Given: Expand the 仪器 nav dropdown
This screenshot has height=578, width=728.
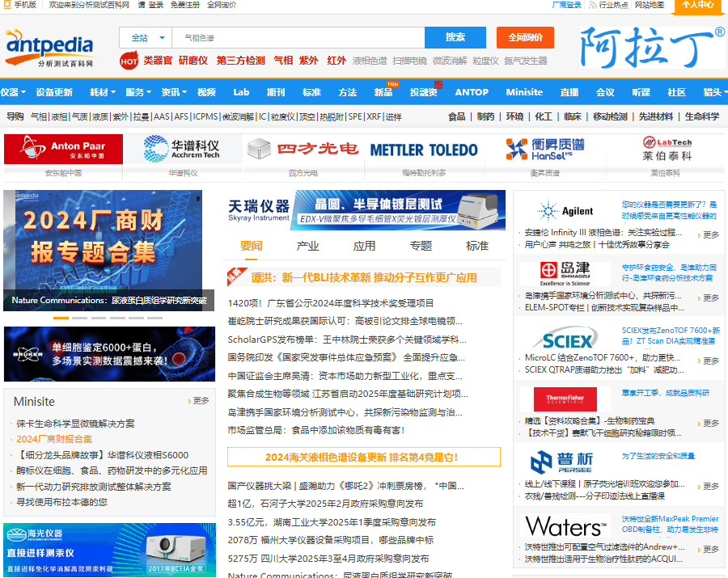Looking at the screenshot, I should click(13, 92).
